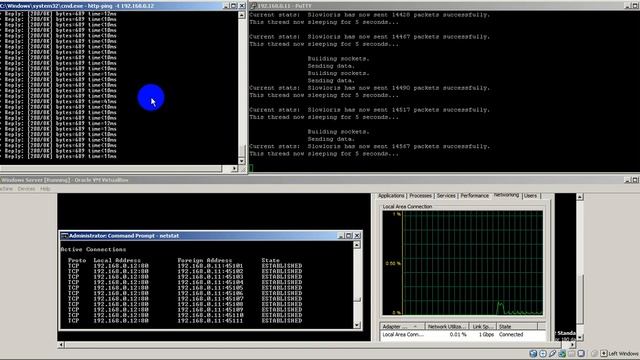Click PuTTY window title bar text

point(284,6)
